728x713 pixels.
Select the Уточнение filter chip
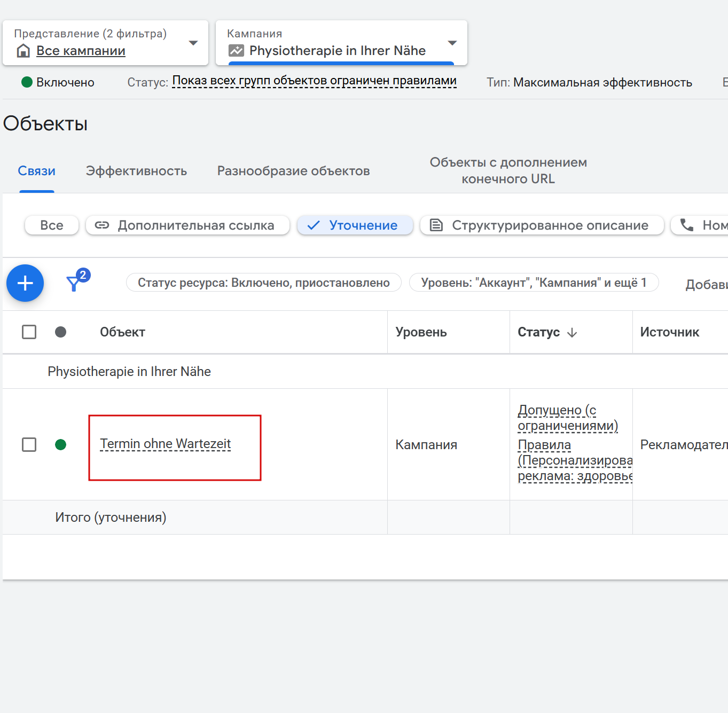[x=355, y=225]
